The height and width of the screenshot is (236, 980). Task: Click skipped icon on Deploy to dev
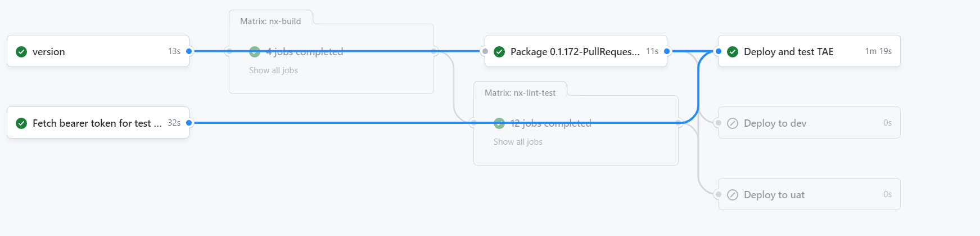(733, 123)
